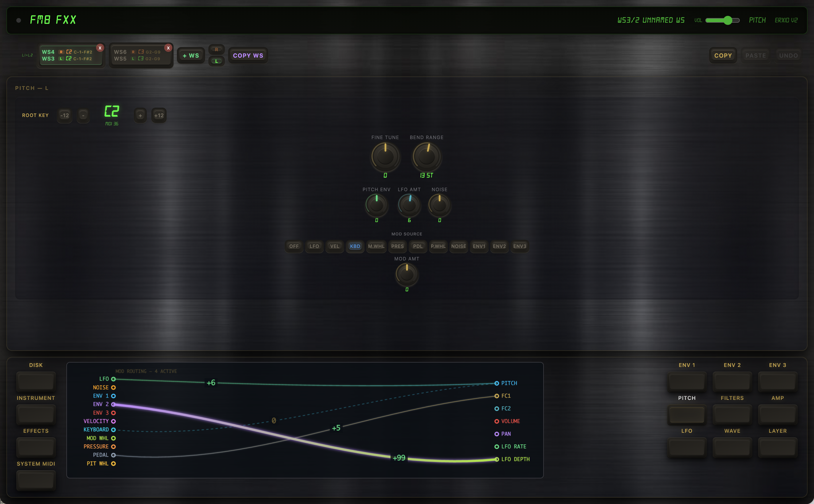Click the LFO DEPTH destination node
The height and width of the screenshot is (504, 814).
[x=497, y=459]
